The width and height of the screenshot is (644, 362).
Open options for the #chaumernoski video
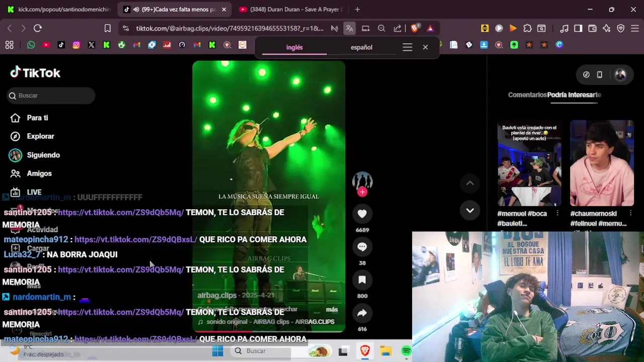click(630, 213)
